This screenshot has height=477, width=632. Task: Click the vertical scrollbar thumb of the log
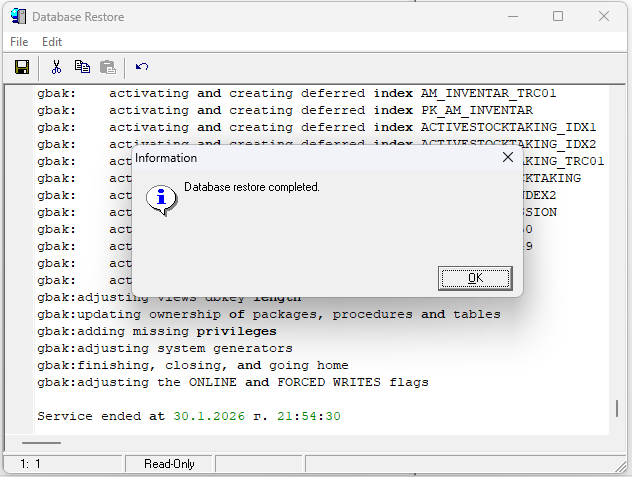pos(616,409)
